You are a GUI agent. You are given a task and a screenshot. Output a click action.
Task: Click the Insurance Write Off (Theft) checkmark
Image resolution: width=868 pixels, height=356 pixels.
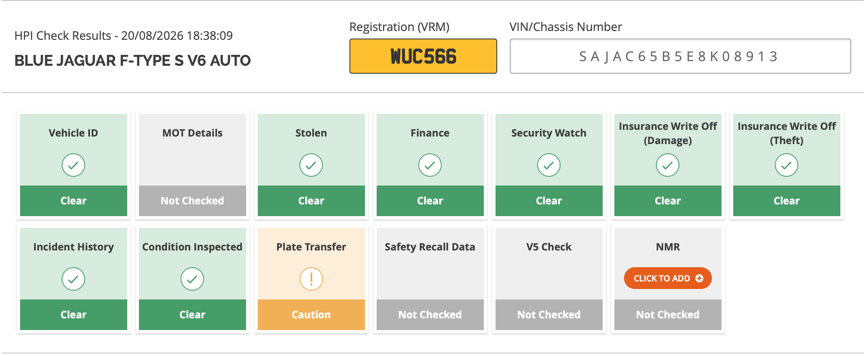tap(786, 165)
